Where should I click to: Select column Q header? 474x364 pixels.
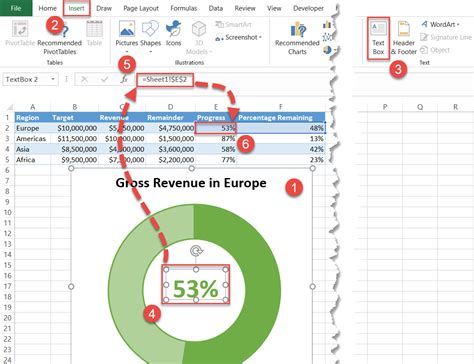point(420,107)
